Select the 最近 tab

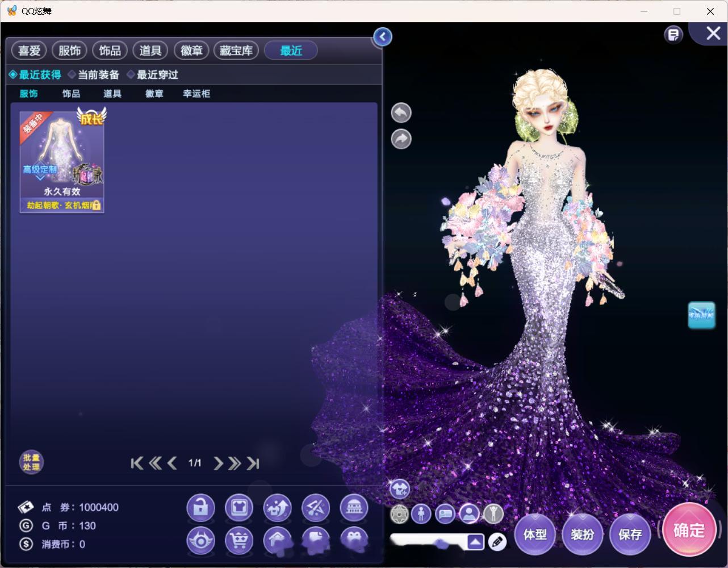(x=291, y=51)
